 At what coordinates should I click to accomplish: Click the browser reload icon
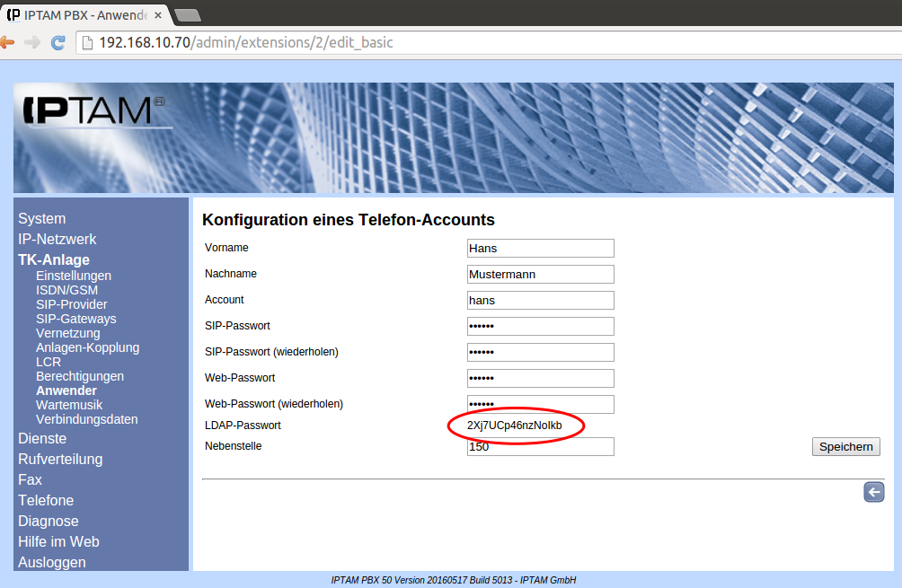[x=58, y=42]
